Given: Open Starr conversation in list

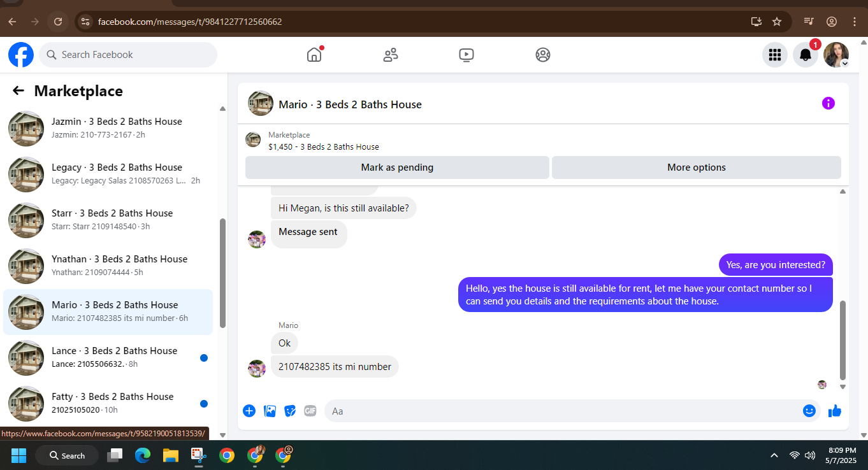Looking at the screenshot, I should [108, 220].
